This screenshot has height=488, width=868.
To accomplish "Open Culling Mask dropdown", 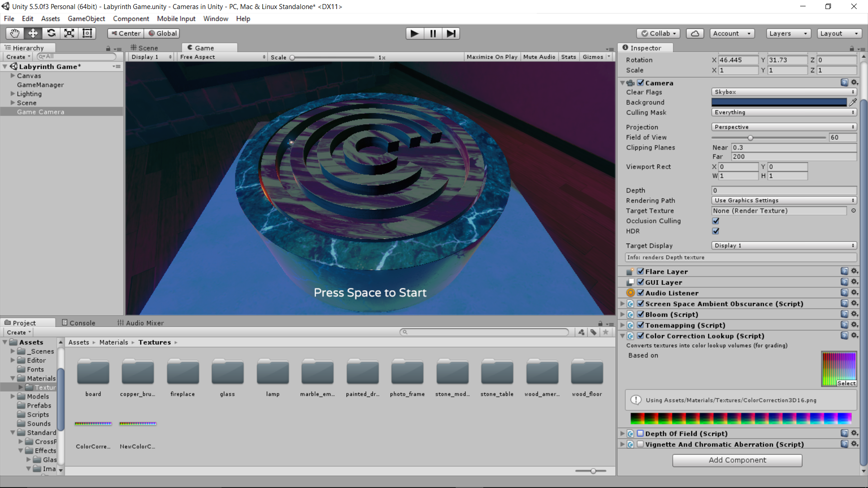I will 784,112.
